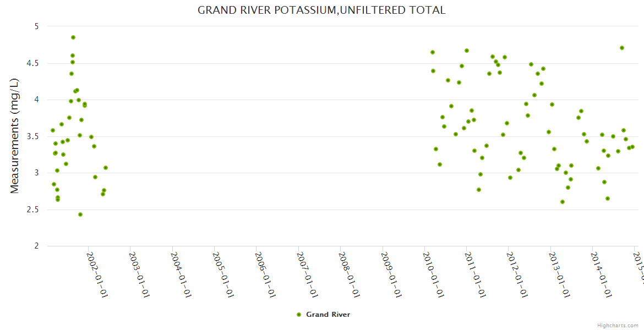Open the Highcharts.com credits link
The width and height of the screenshot is (644, 330).
(618, 326)
